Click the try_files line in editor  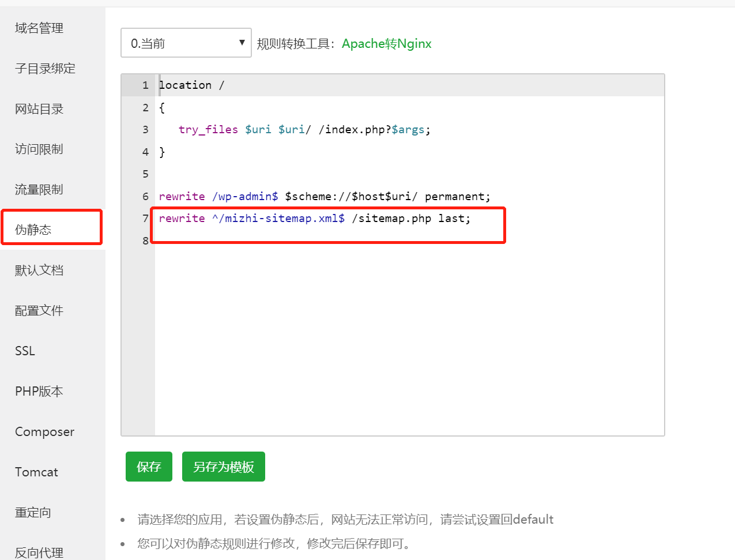tap(304, 130)
